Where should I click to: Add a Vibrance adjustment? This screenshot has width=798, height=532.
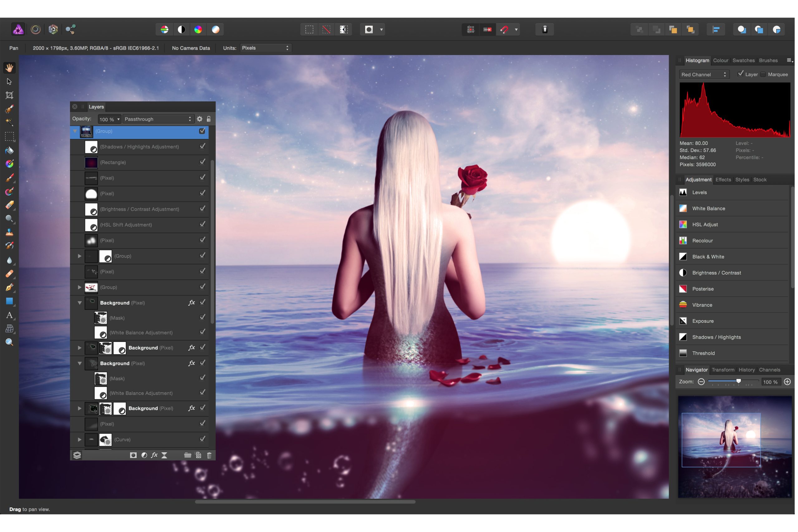coord(702,305)
